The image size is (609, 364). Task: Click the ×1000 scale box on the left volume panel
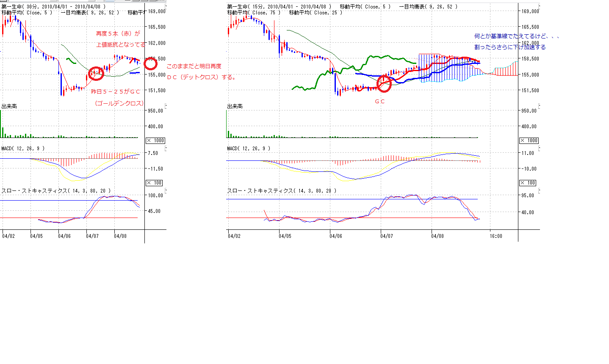pos(155,141)
